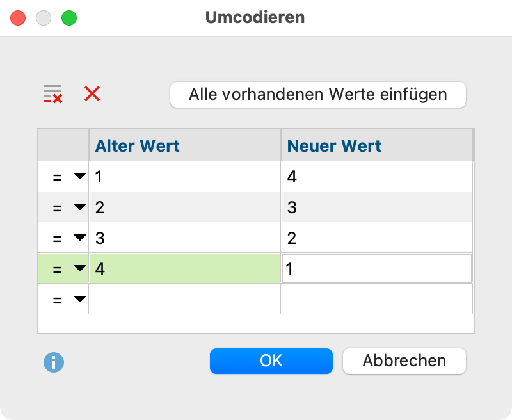
Task: Close the Umcodieren dialog window
Action: point(18,17)
